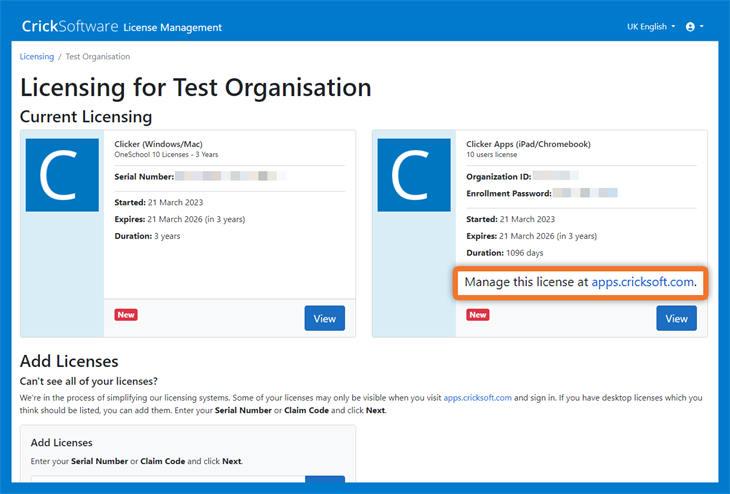Viewport: 730px width, 494px height.
Task: Go to Licensing in the breadcrumb
Action: tap(37, 57)
